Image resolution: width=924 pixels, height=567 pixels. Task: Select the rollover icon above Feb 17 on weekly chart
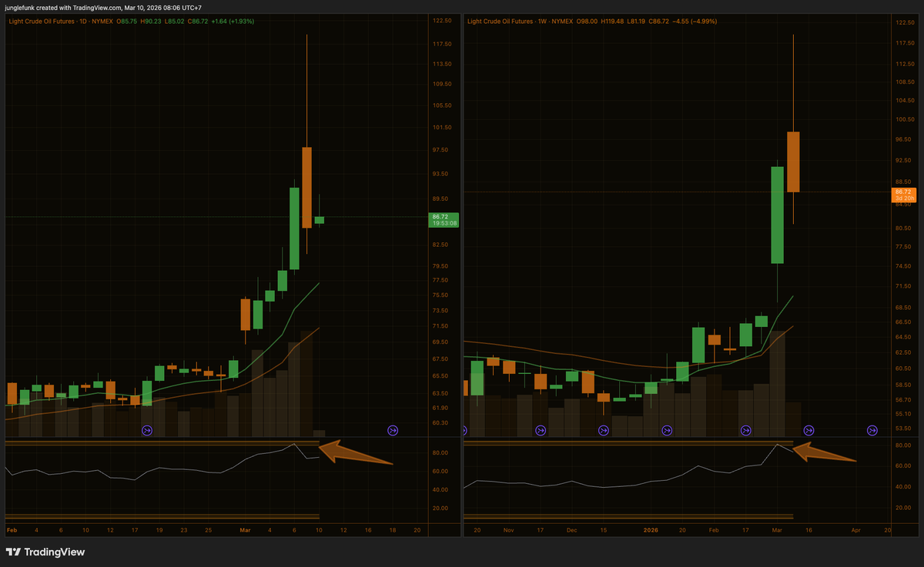point(745,430)
